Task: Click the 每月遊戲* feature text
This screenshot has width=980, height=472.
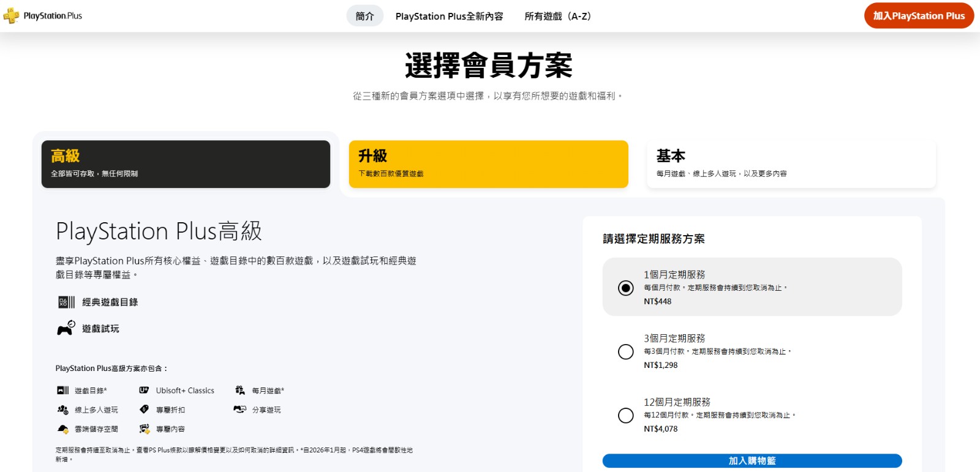Action: (x=268, y=391)
